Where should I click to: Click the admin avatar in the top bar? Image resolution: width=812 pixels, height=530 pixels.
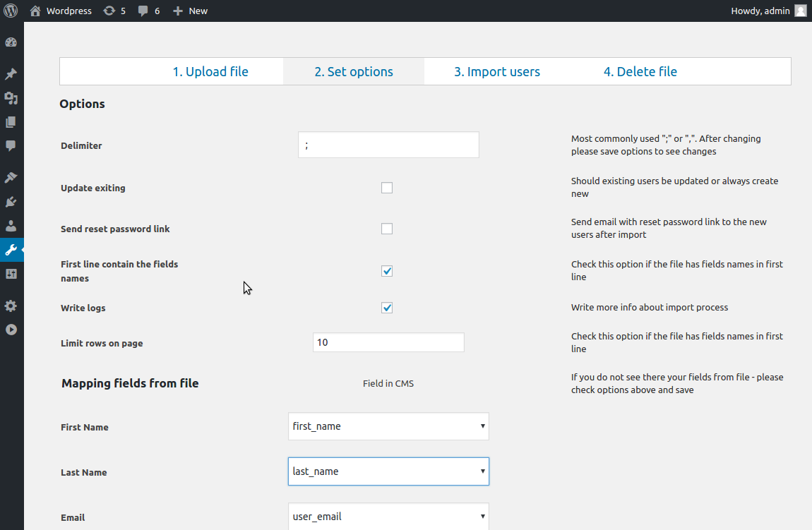click(801, 11)
